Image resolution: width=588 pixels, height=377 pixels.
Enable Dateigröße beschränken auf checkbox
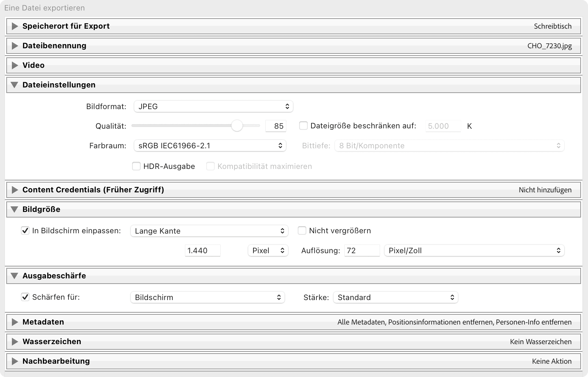(x=303, y=126)
